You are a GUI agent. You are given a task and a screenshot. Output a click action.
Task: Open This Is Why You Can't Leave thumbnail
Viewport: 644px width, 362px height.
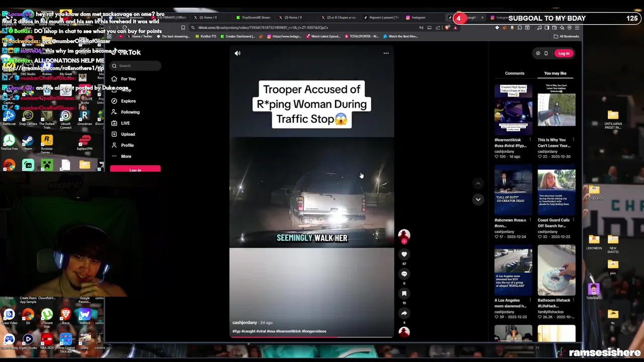556,110
